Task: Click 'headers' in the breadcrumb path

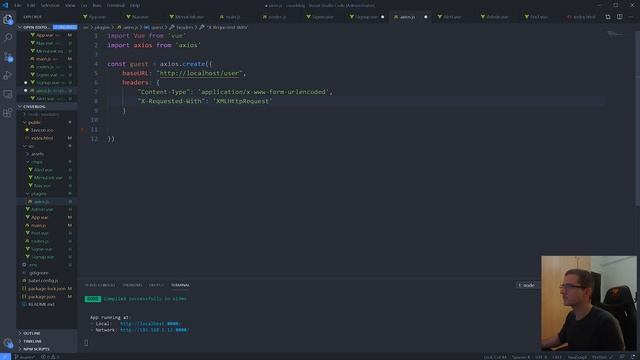Action: 184,27
